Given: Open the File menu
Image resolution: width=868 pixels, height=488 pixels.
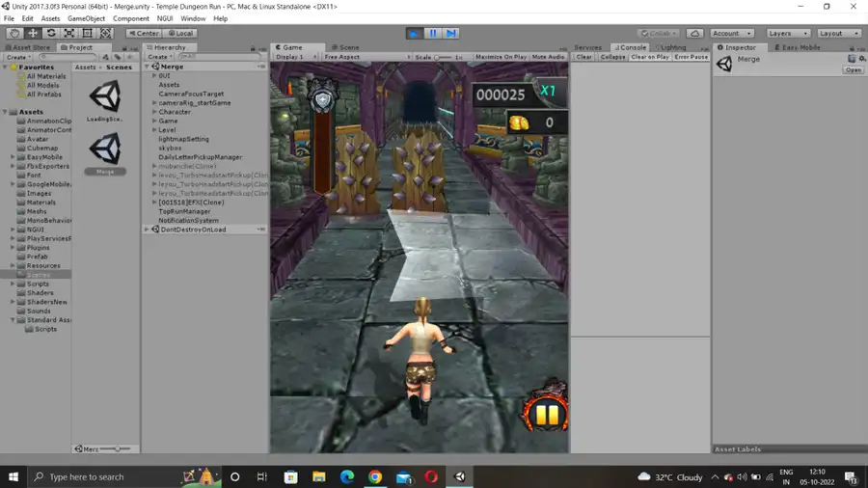Looking at the screenshot, I should [x=9, y=18].
